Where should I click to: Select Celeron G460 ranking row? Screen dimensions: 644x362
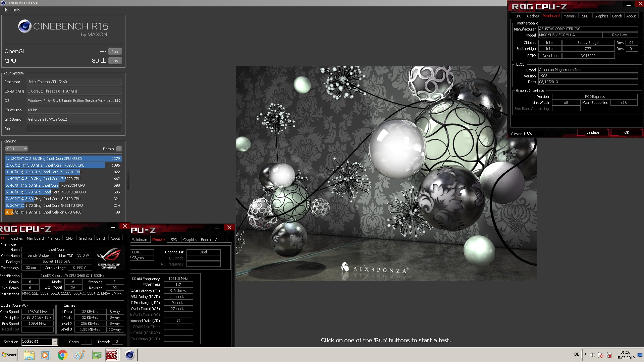coord(63,212)
